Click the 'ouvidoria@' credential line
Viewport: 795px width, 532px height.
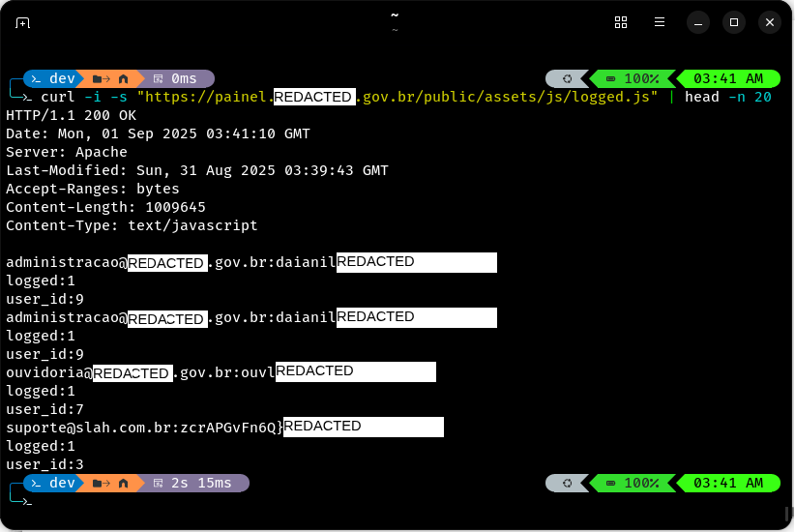[x=221, y=372]
